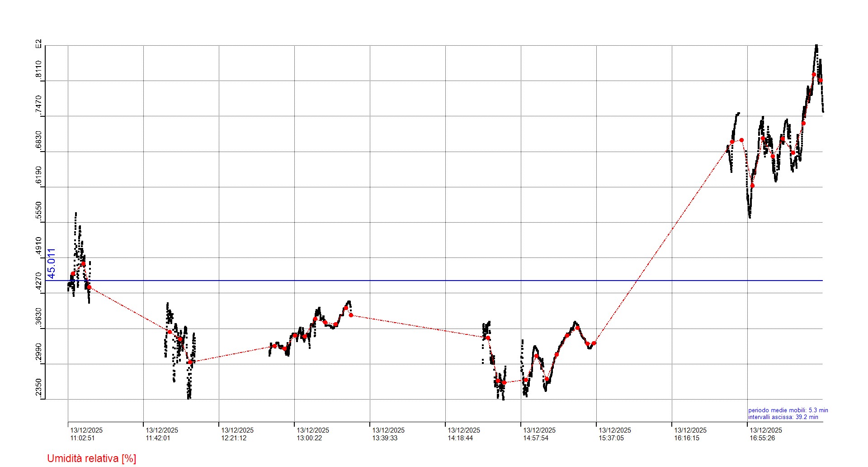Viewport: 868px width, 467px height.
Task: Select the 11:42:01 time axis label
Action: (x=158, y=438)
